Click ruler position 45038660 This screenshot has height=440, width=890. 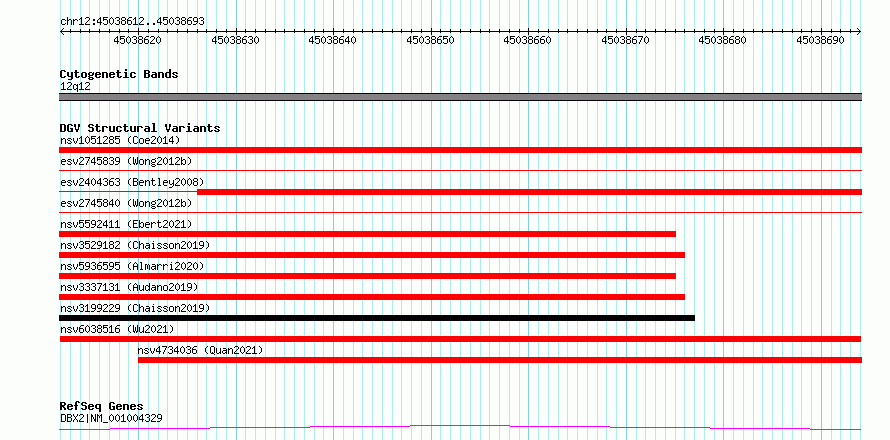pos(527,40)
